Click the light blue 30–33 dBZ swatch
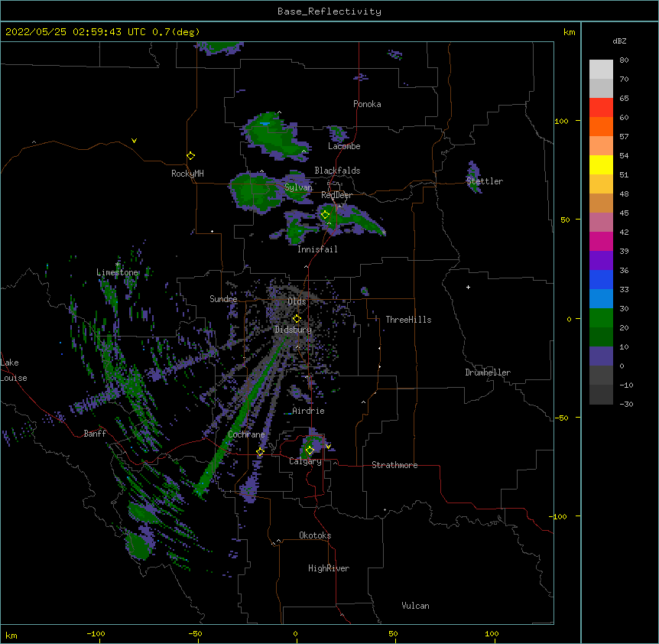The height and width of the screenshot is (644, 659). pos(601,299)
